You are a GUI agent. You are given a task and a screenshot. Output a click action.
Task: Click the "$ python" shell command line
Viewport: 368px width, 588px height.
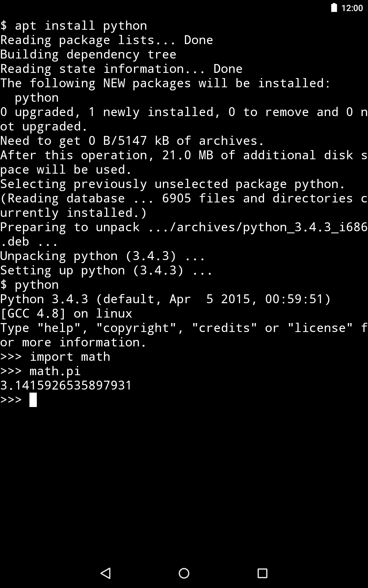(29, 285)
